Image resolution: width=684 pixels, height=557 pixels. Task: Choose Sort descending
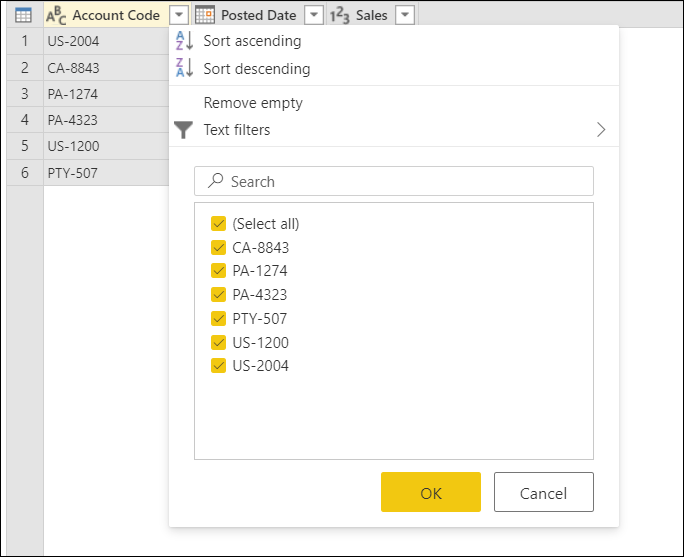(257, 68)
